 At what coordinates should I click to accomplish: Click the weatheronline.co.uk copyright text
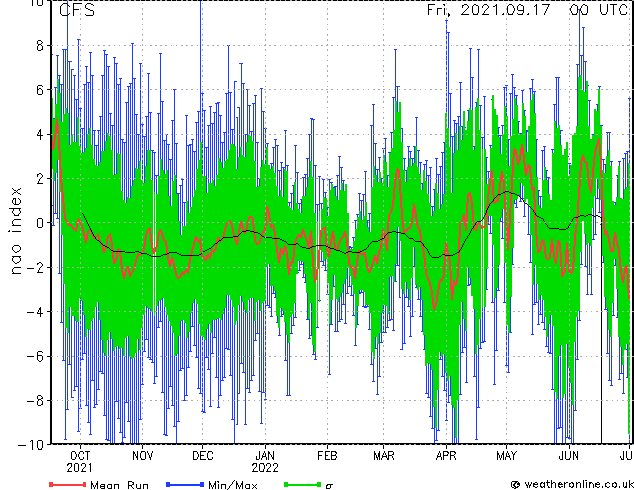point(572,484)
